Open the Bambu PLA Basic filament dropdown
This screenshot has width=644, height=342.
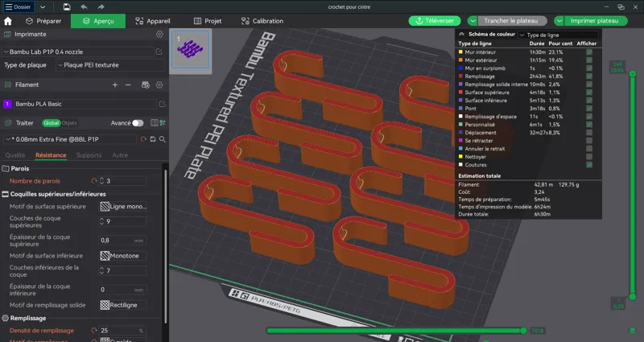[85, 104]
